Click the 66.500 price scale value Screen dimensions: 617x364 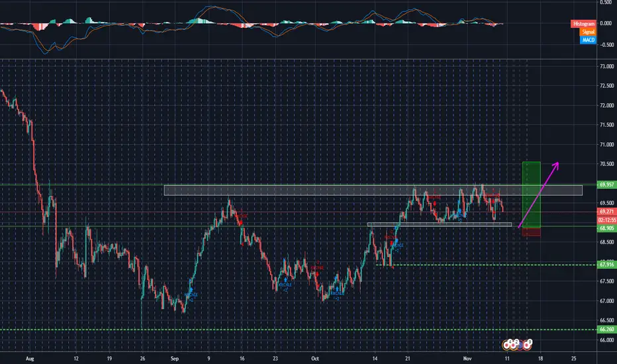[x=607, y=320]
